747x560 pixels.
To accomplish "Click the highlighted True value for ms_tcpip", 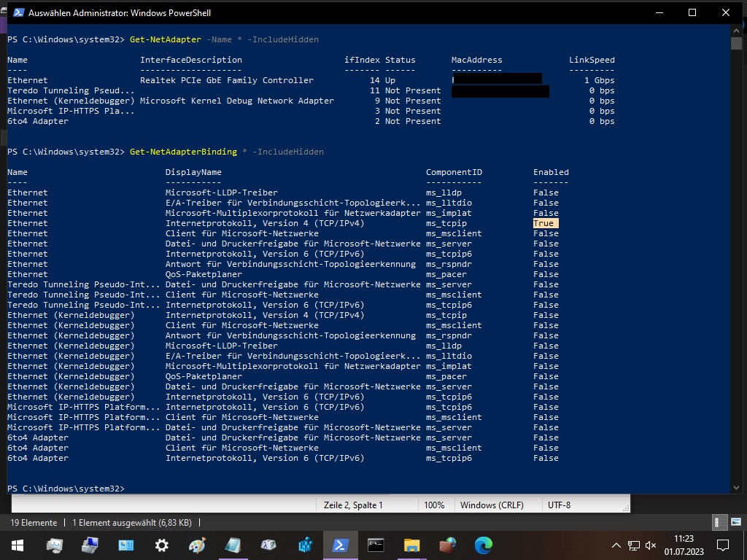I will [x=544, y=223].
